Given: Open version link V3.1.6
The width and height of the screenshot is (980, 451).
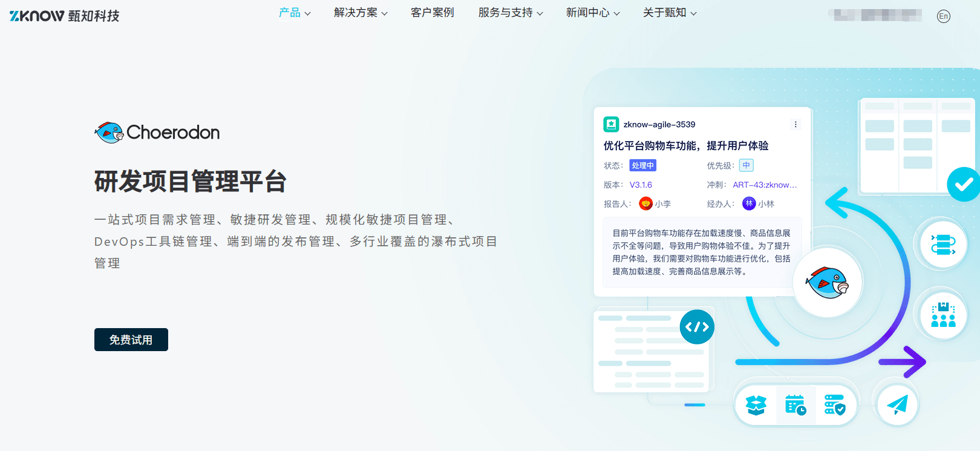Looking at the screenshot, I should click(641, 185).
